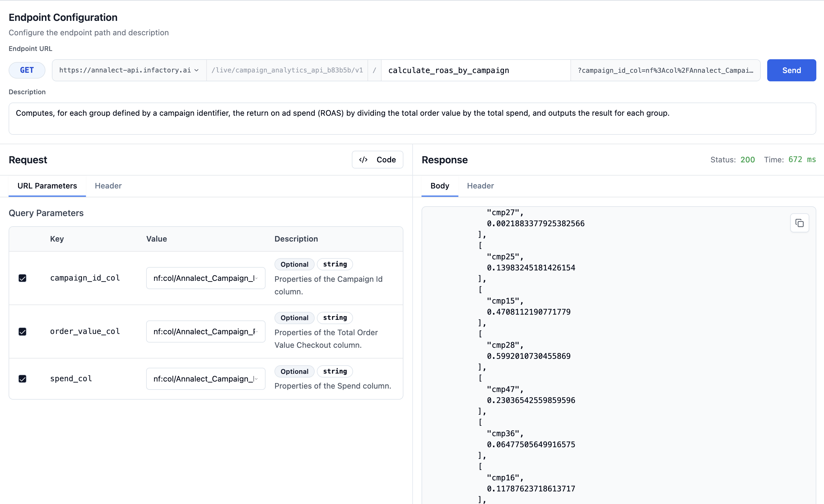Screen dimensions: 824x504
Task: Open the spend_col value dropdown
Action: coord(206,378)
